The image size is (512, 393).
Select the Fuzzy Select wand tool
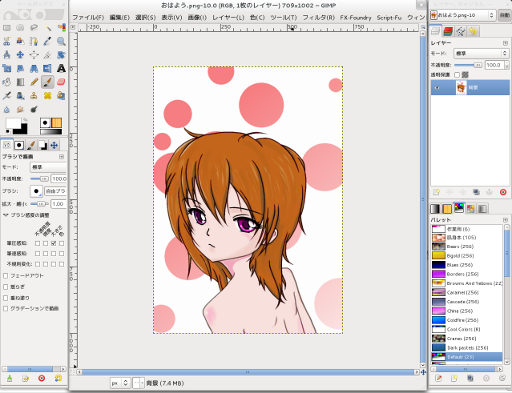pyautogui.click(x=48, y=28)
